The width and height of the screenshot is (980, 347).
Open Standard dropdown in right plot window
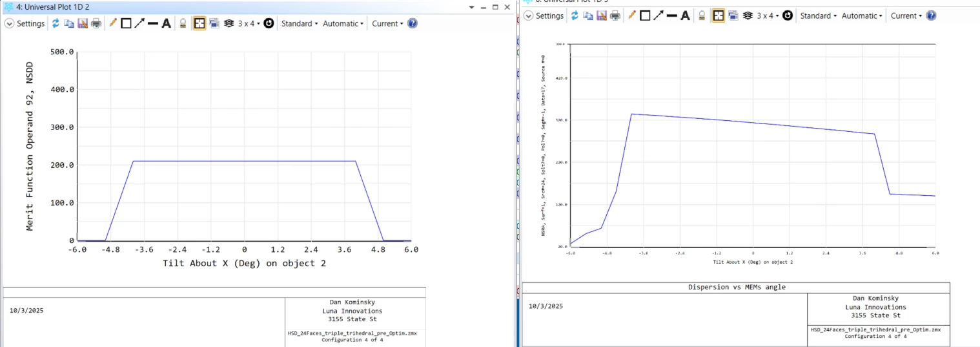point(819,16)
